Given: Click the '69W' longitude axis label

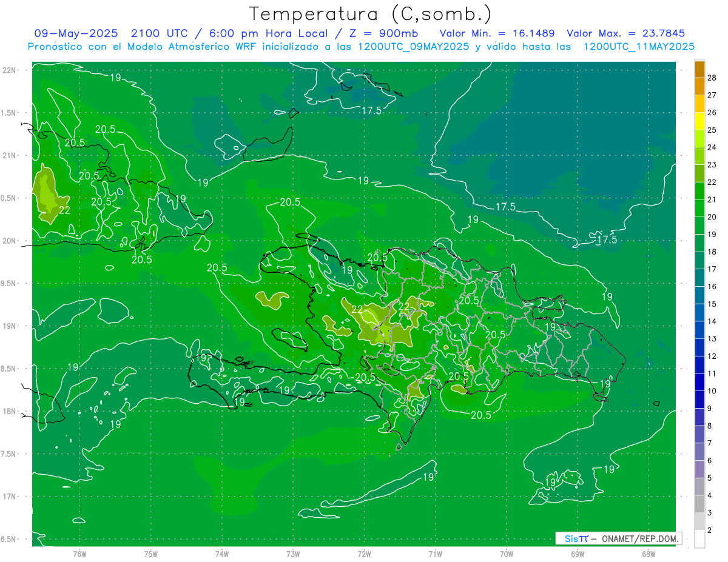Looking at the screenshot, I should pyautogui.click(x=578, y=554).
